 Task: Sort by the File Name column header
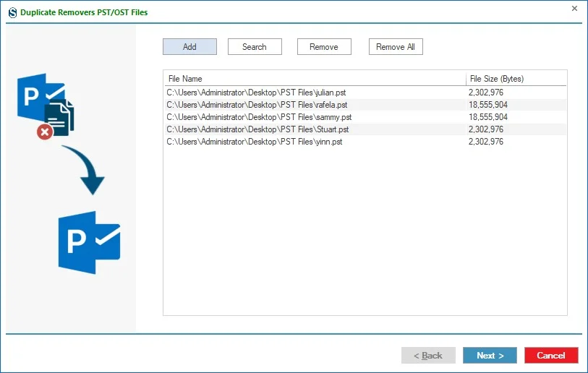point(315,79)
